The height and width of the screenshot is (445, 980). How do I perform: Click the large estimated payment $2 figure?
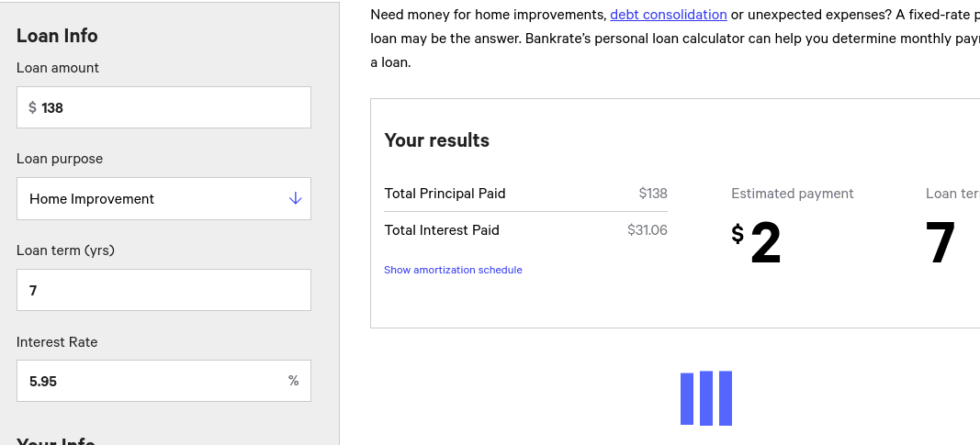(x=756, y=243)
